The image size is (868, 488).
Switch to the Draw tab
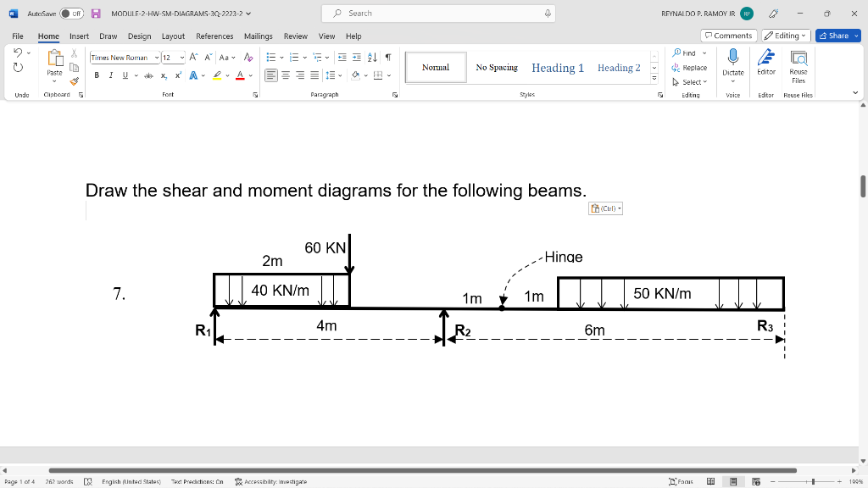point(108,36)
